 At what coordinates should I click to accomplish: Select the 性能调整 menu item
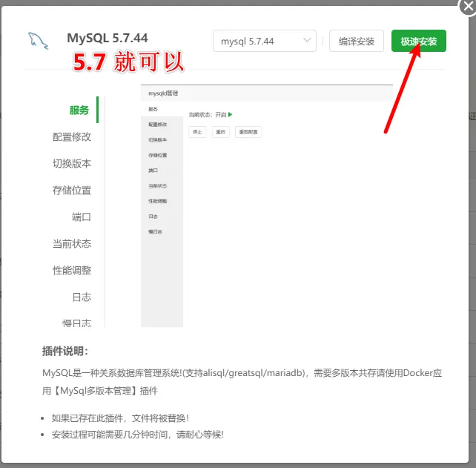pyautogui.click(x=72, y=270)
